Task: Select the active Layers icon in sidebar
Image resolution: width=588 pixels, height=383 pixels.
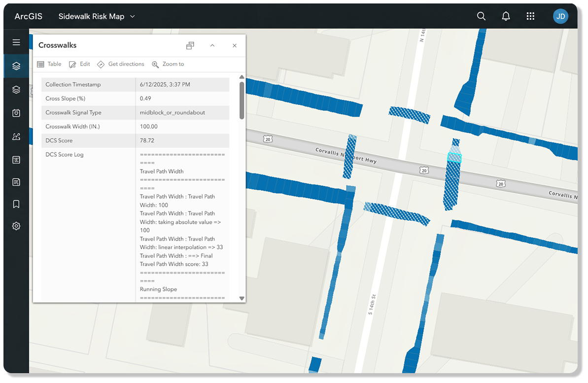Action: [16, 66]
